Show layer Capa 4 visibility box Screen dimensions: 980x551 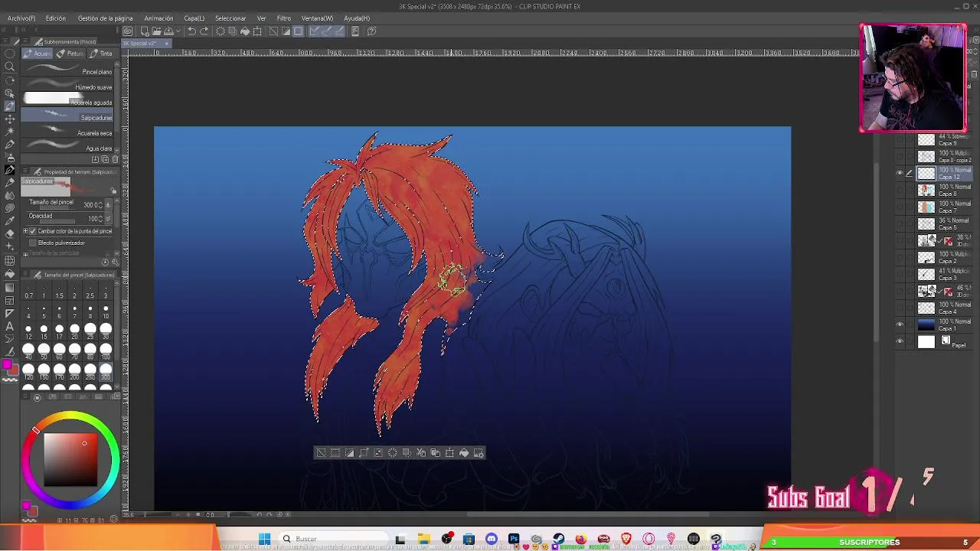(900, 308)
